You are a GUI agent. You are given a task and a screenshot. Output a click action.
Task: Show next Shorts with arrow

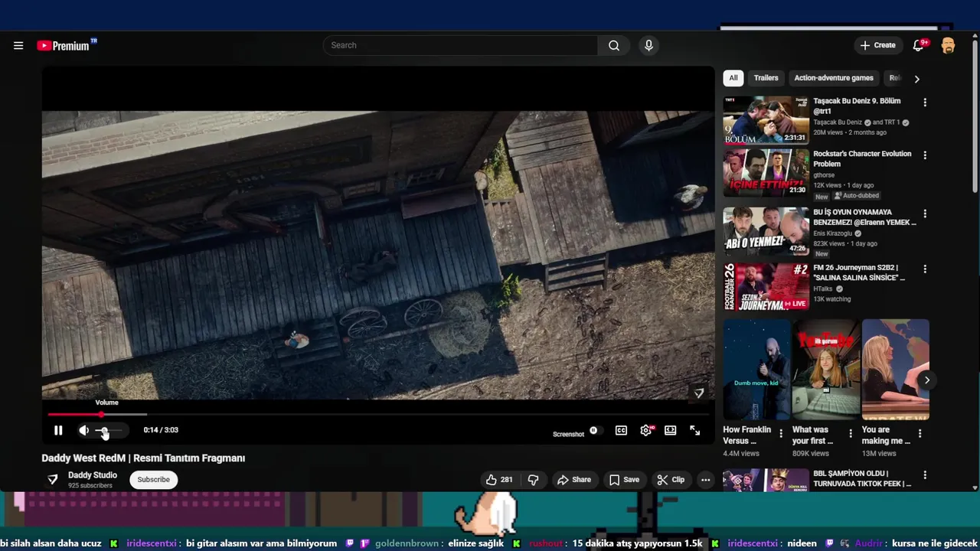point(926,380)
